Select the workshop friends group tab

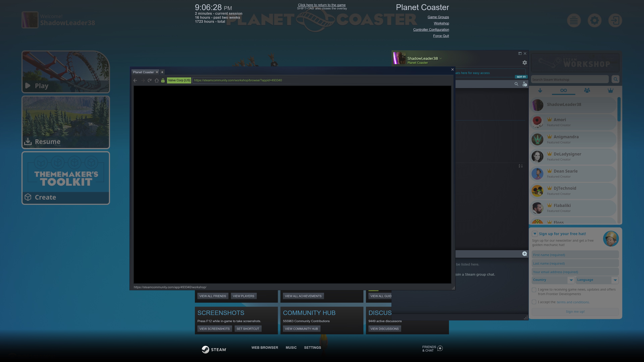(587, 90)
